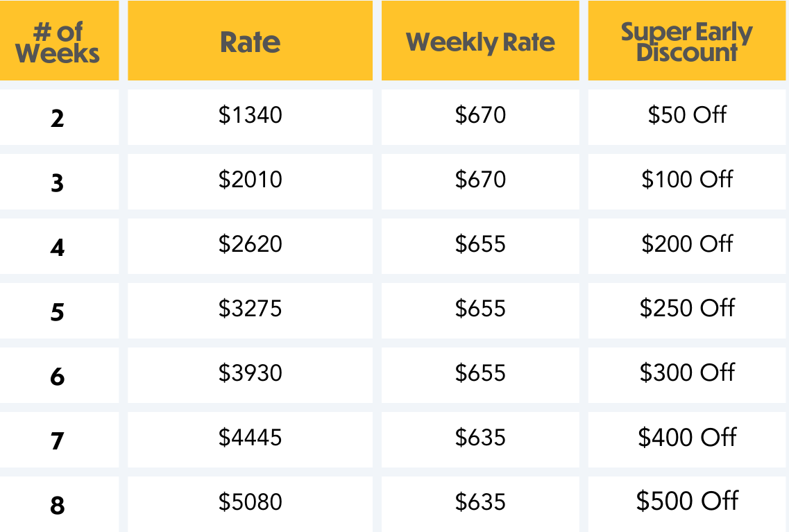Image resolution: width=789 pixels, height=532 pixels.
Task: Click the $3930 rate cell
Action: click(250, 373)
